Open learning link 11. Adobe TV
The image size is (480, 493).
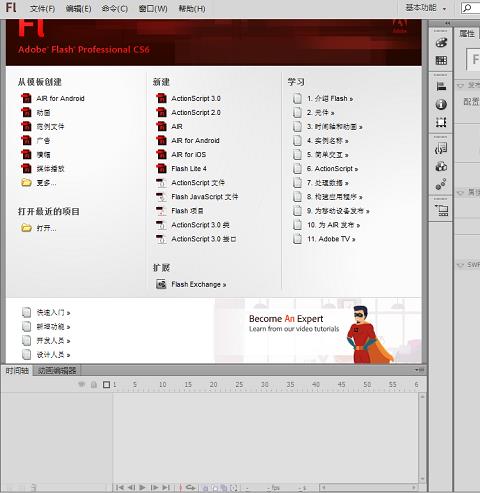point(331,239)
